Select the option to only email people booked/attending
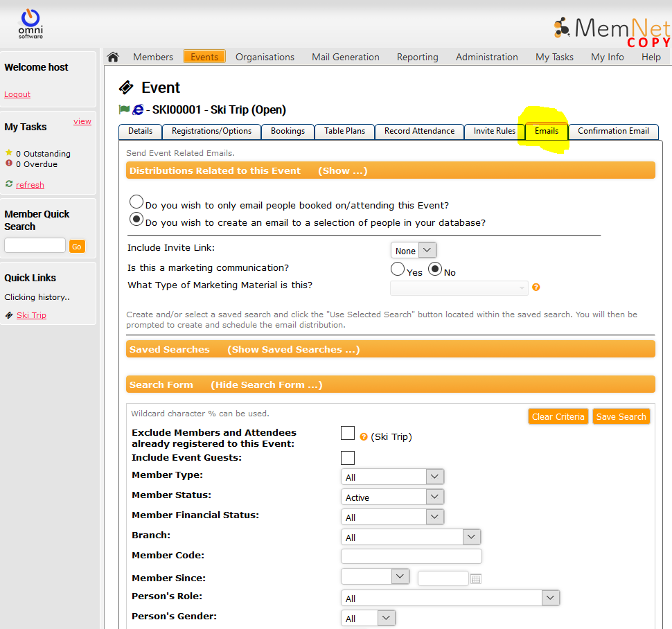 (137, 202)
